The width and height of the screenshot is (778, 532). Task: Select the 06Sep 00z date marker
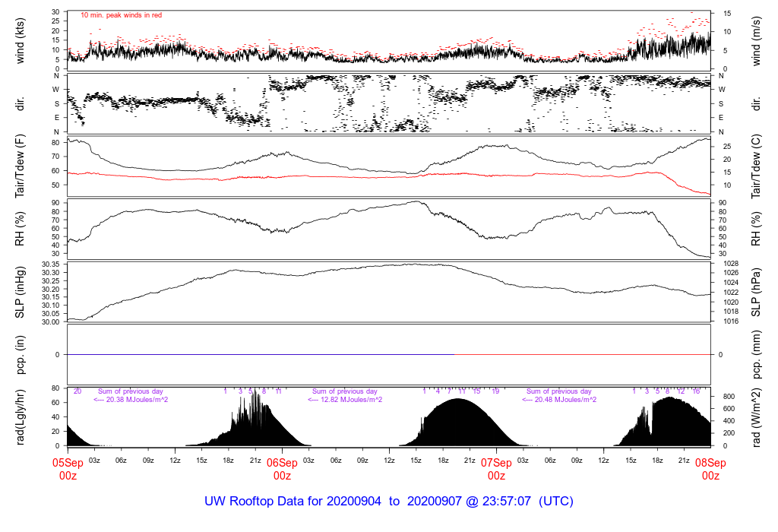(282, 468)
